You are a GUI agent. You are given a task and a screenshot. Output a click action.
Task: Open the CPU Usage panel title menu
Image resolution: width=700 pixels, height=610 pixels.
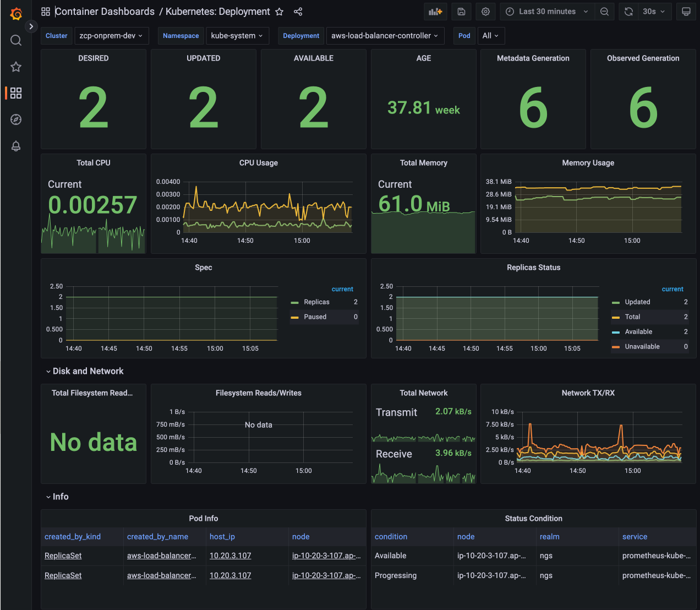click(259, 163)
